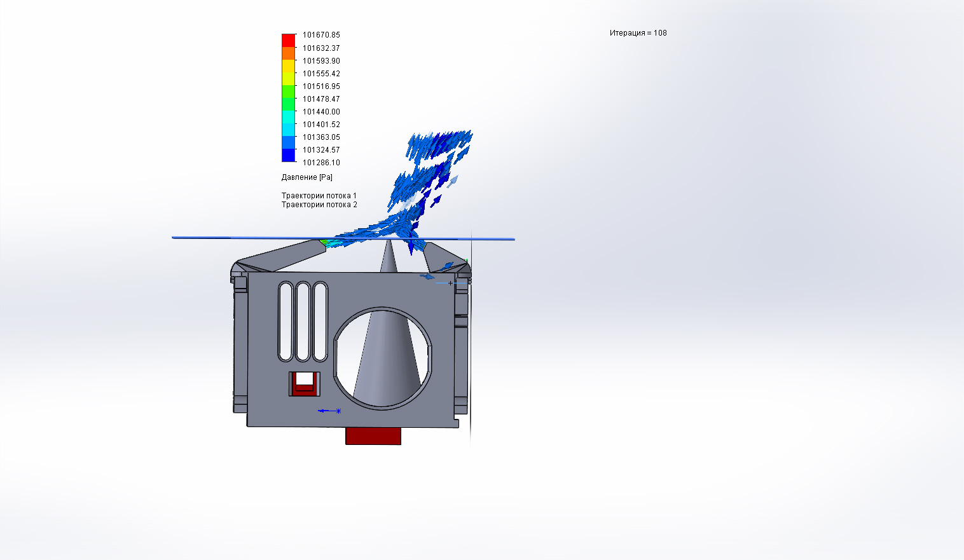
Task: Select the 'Траектории потока 2' label
Action: (319, 205)
